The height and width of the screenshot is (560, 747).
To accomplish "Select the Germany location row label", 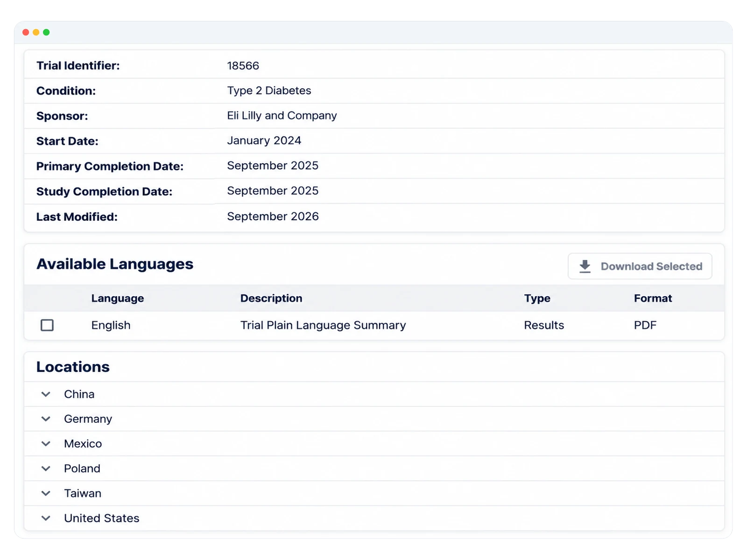I will tap(88, 419).
